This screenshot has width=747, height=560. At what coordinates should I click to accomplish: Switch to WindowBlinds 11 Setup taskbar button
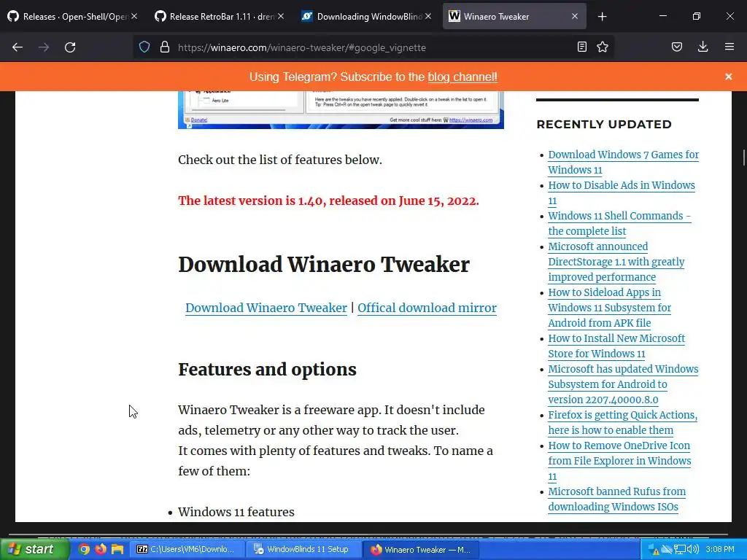(x=304, y=549)
